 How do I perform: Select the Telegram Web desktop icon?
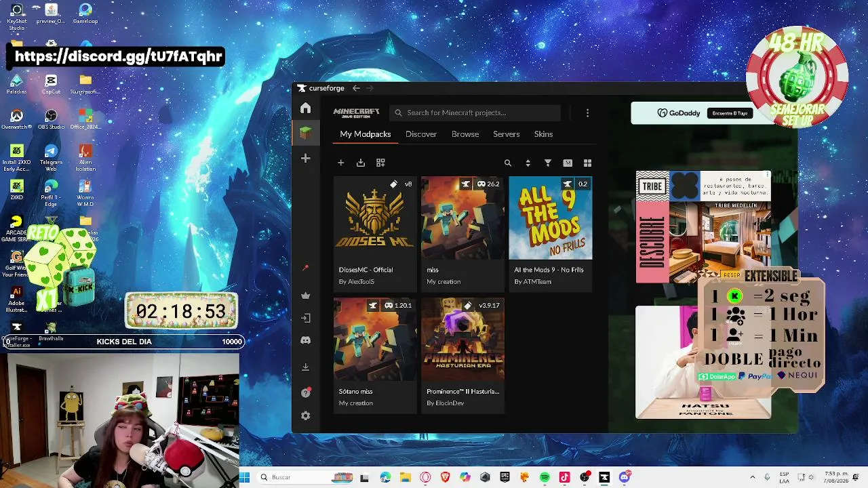tap(51, 158)
